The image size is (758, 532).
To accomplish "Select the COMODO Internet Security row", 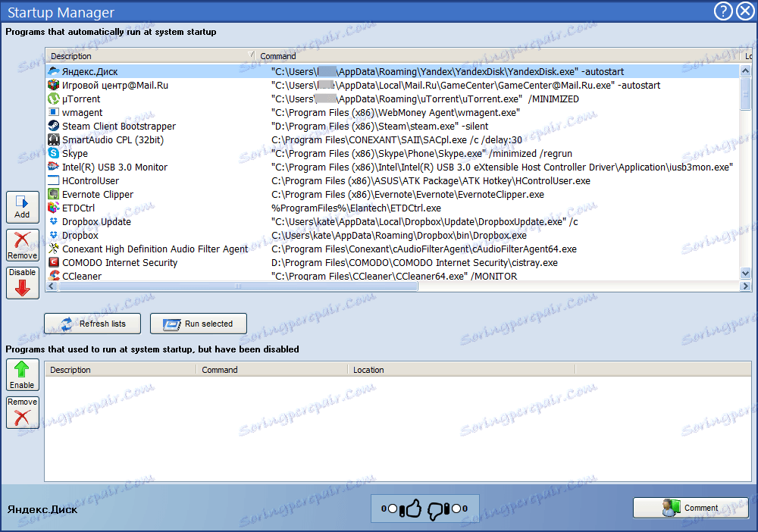I will click(x=393, y=262).
